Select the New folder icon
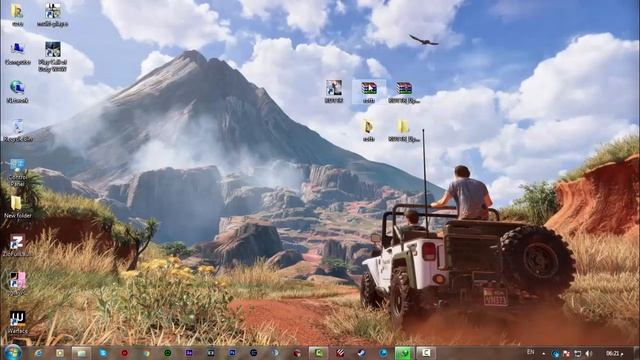Image resolution: width=640 pixels, height=360 pixels. coord(17,207)
